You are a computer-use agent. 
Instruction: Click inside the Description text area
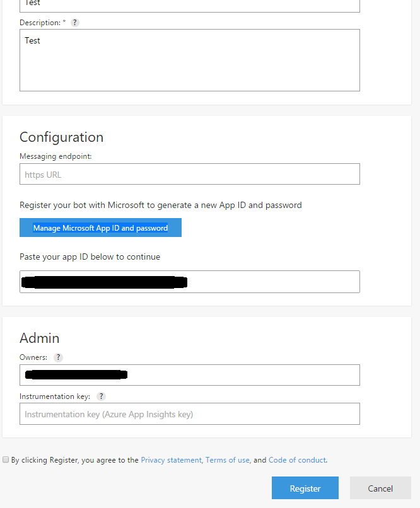189,61
